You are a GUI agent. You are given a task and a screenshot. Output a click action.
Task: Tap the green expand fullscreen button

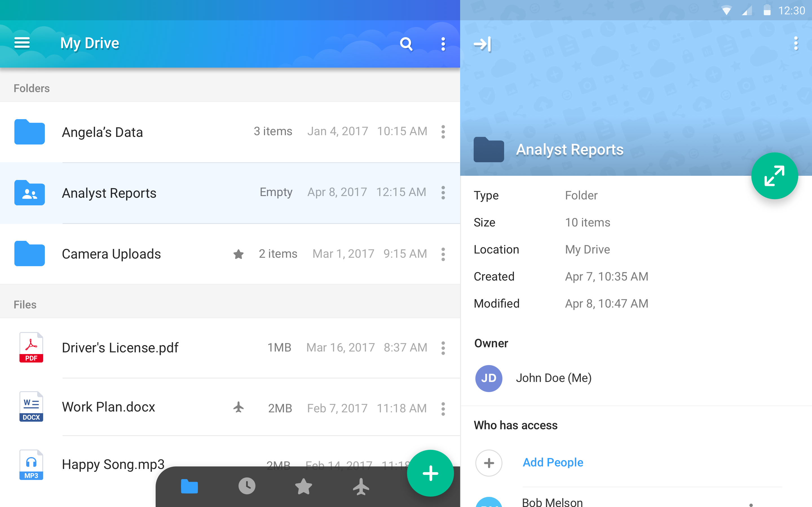[x=774, y=176]
